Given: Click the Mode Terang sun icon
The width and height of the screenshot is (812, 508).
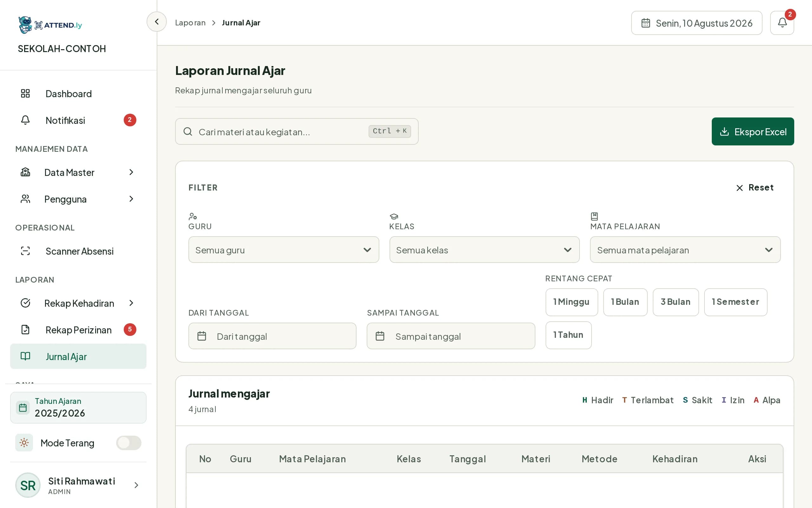Looking at the screenshot, I should pyautogui.click(x=24, y=443).
